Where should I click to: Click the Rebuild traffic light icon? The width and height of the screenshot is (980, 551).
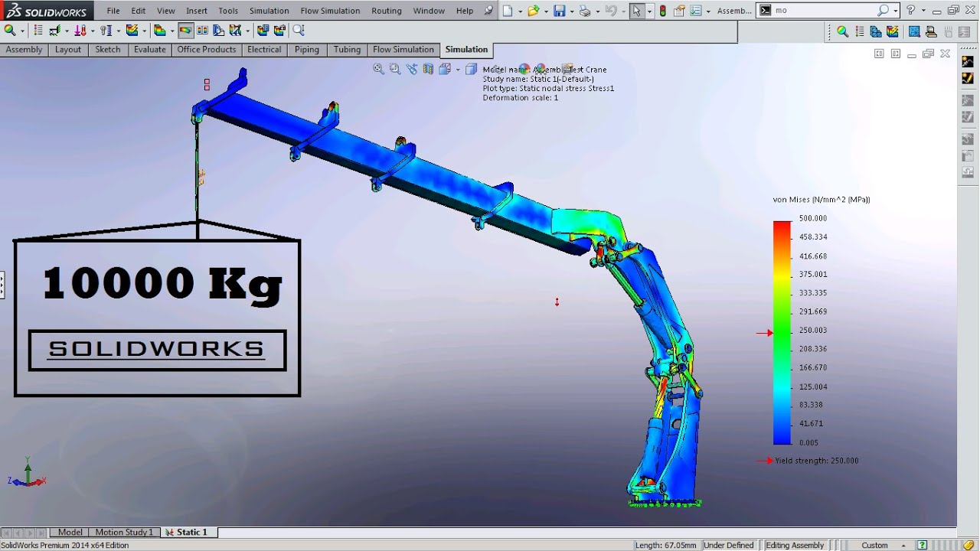(662, 11)
